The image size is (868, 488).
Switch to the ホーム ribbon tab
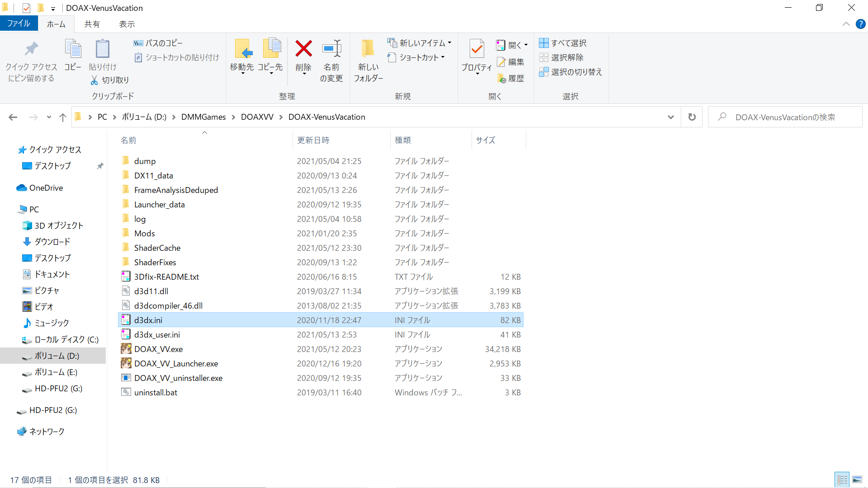point(56,24)
